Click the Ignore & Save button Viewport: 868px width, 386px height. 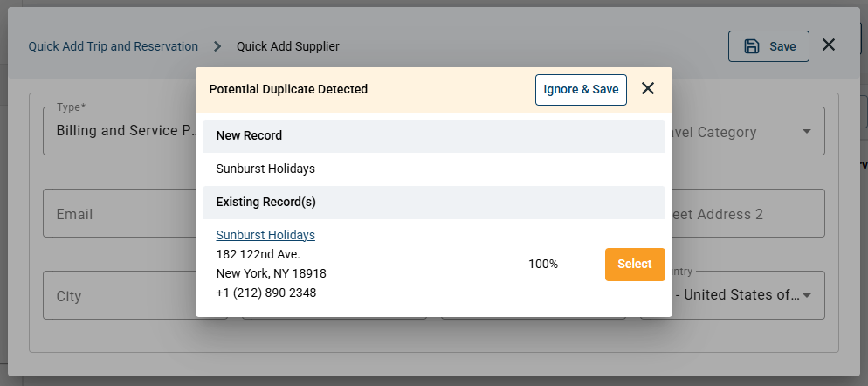(581, 90)
